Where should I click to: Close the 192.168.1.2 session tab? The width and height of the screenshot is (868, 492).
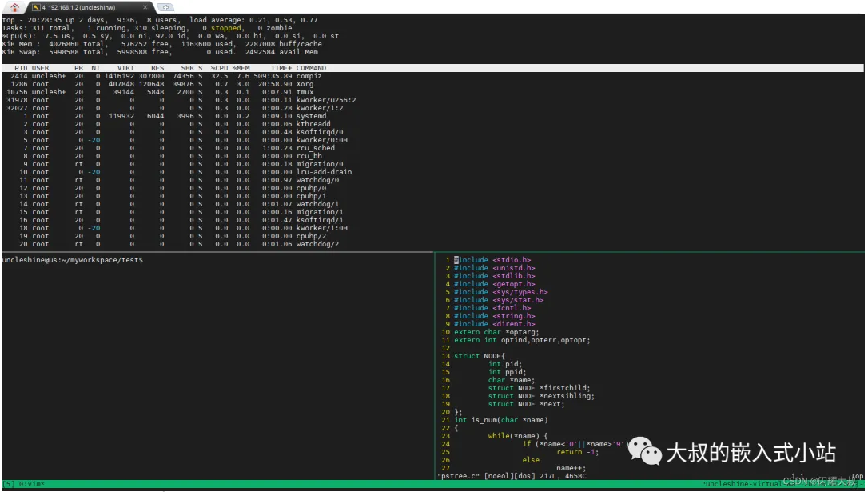[145, 7]
